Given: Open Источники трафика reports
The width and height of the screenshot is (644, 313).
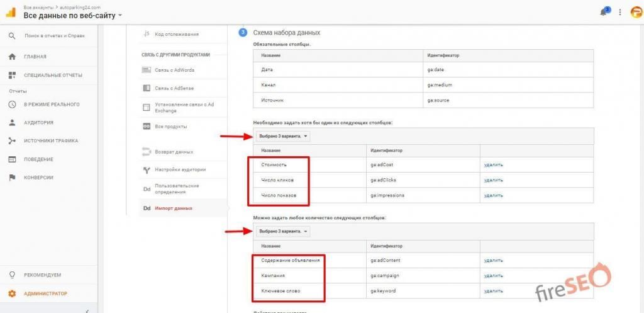Looking at the screenshot, I should click(50, 141).
